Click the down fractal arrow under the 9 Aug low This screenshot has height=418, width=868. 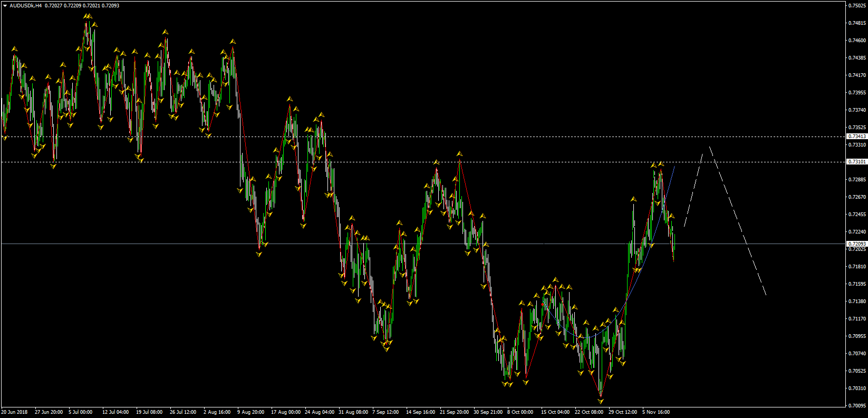(x=259, y=254)
